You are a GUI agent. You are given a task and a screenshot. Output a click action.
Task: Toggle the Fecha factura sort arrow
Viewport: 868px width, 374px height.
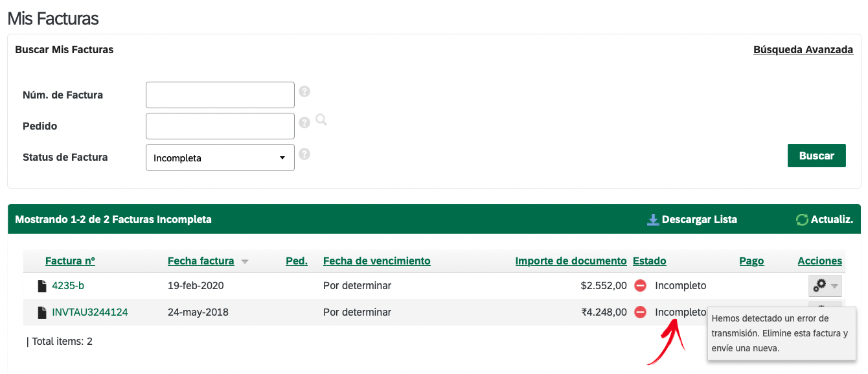click(245, 262)
